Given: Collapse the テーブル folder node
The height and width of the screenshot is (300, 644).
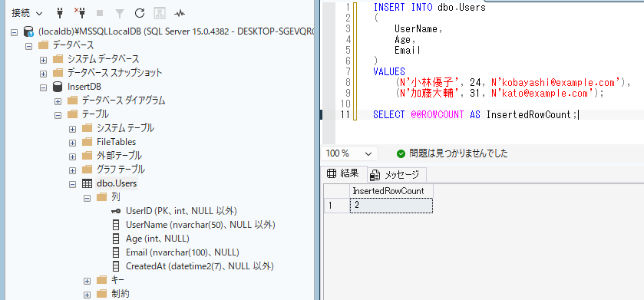Looking at the screenshot, I should pos(58,115).
